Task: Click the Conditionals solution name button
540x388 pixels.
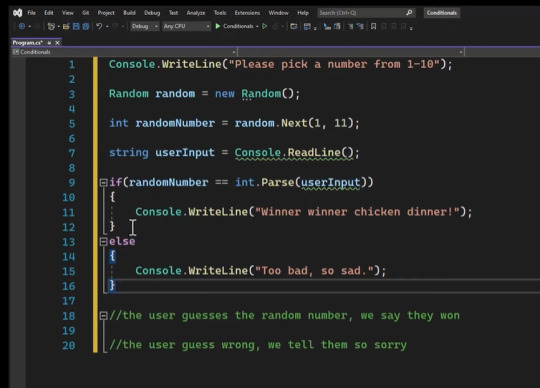Action: (x=442, y=13)
